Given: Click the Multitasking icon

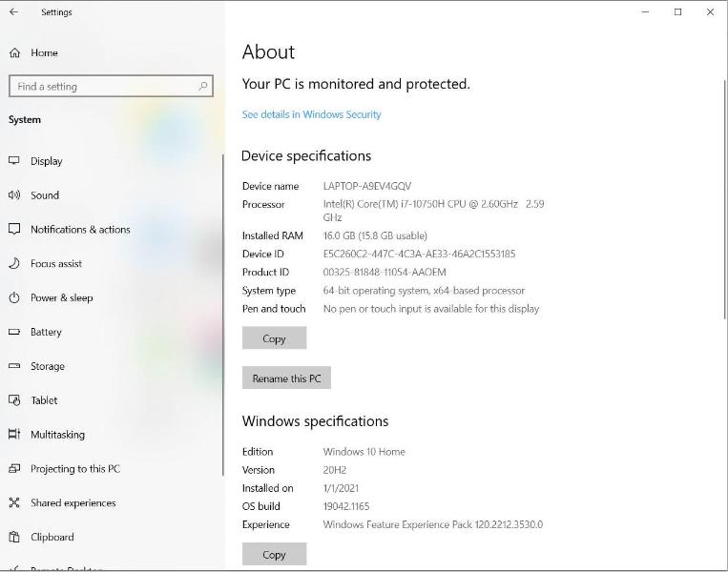Looking at the screenshot, I should point(14,434).
